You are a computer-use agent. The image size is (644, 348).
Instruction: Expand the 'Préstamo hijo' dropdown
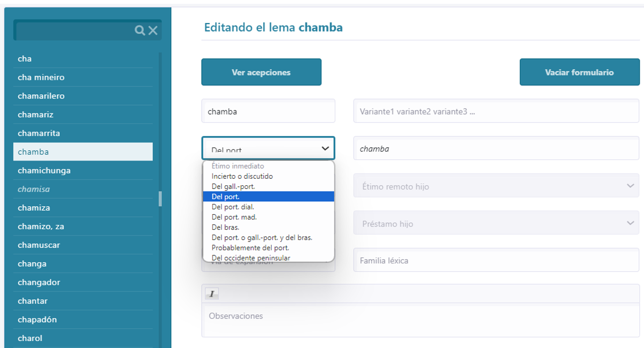(496, 224)
